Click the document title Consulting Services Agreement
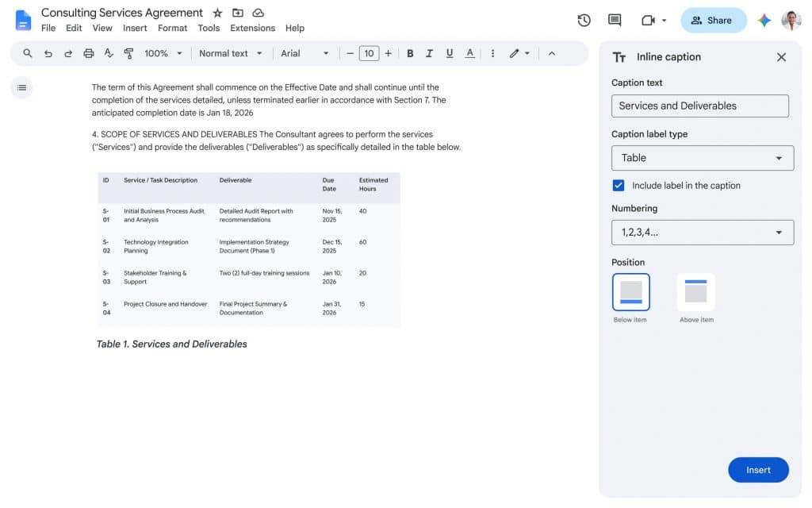 (122, 13)
